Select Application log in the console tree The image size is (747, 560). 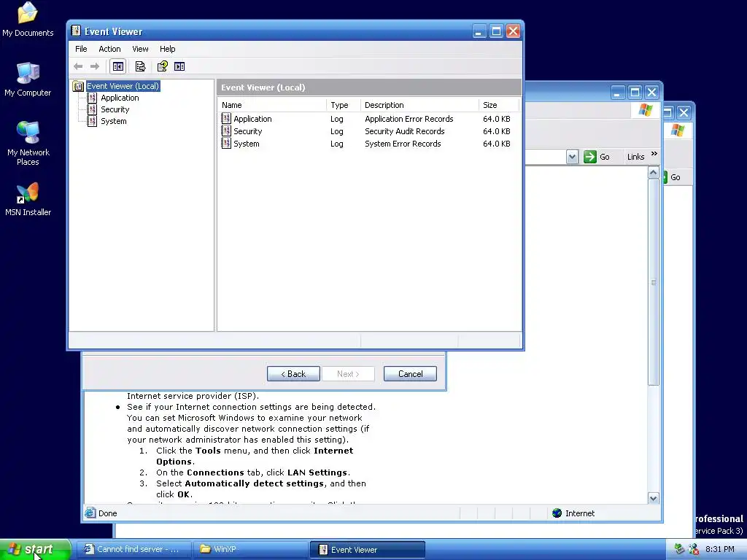(x=120, y=98)
